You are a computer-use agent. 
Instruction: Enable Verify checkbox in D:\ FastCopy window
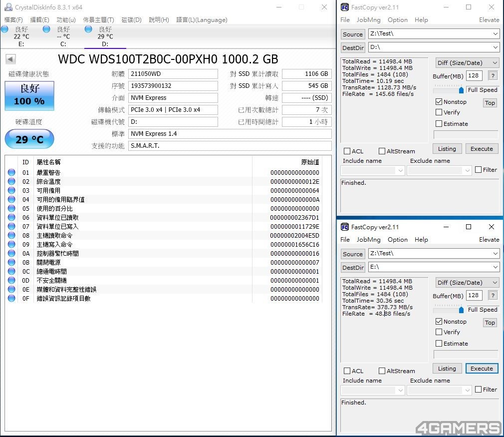point(439,112)
